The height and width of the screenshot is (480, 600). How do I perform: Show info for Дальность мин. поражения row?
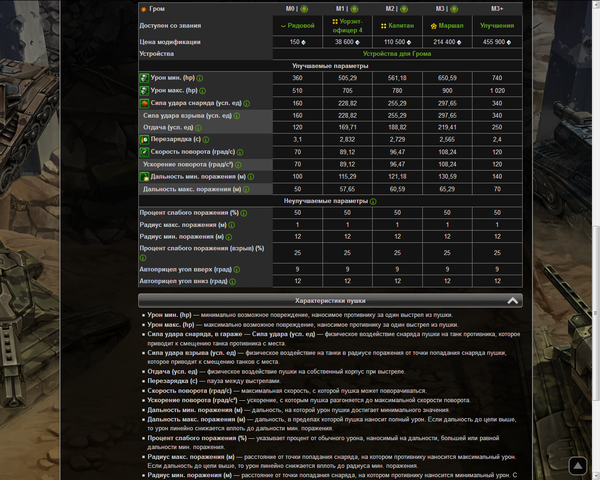click(251, 177)
